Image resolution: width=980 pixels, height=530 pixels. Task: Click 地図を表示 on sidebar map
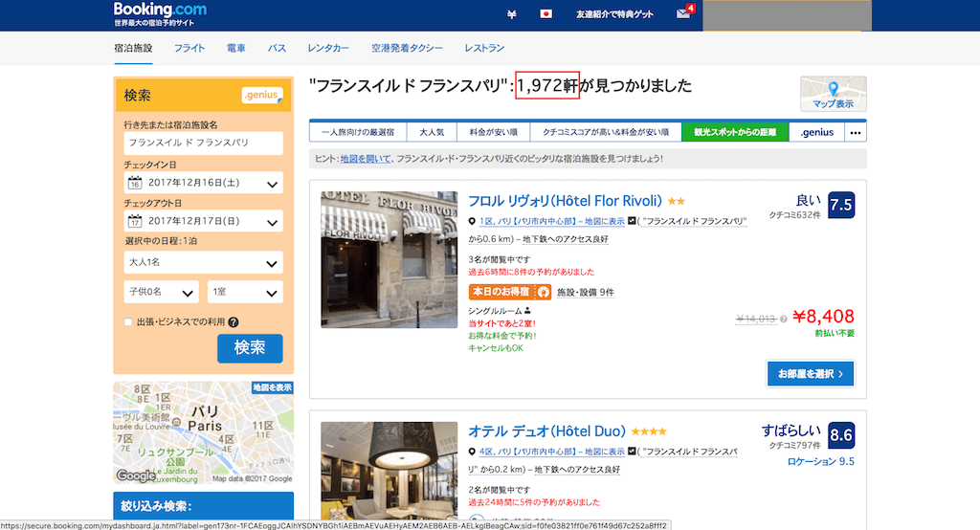click(272, 387)
